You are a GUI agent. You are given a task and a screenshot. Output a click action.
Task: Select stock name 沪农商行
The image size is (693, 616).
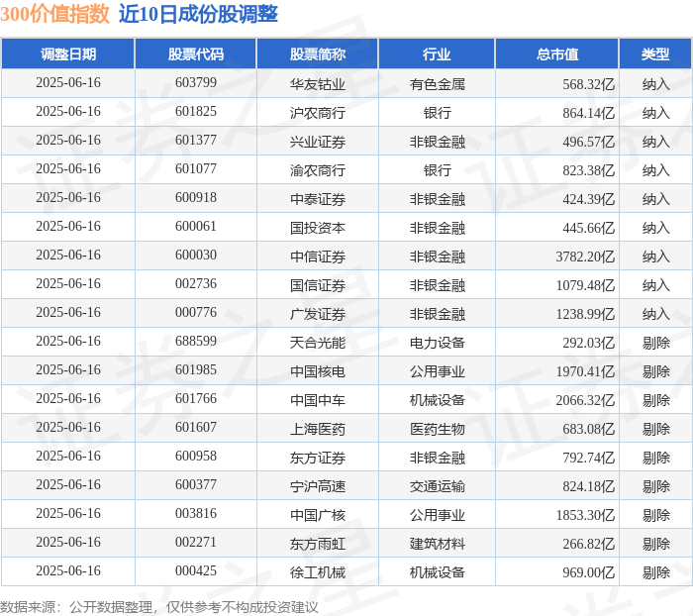318,113
